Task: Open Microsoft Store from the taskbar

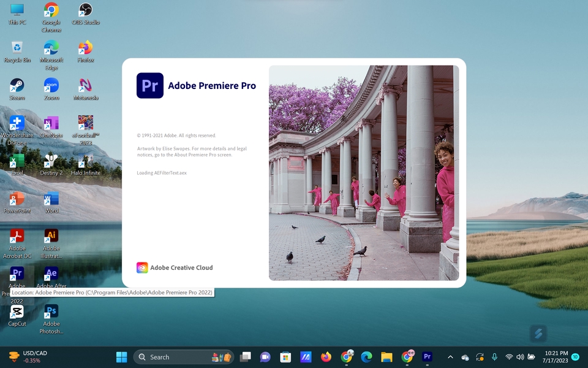Action: [285, 357]
